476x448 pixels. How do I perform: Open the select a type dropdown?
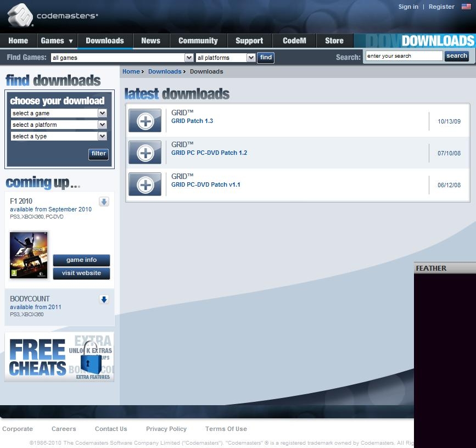(59, 136)
